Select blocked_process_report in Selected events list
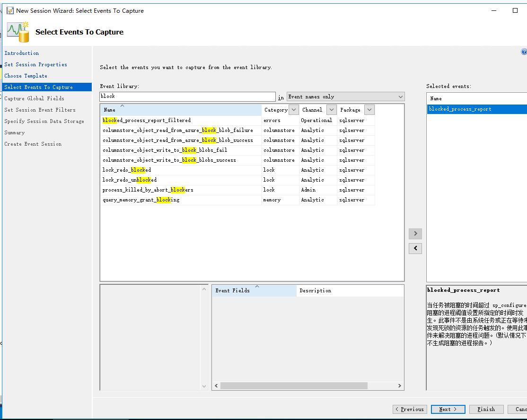The height and width of the screenshot is (420, 527). [477, 109]
